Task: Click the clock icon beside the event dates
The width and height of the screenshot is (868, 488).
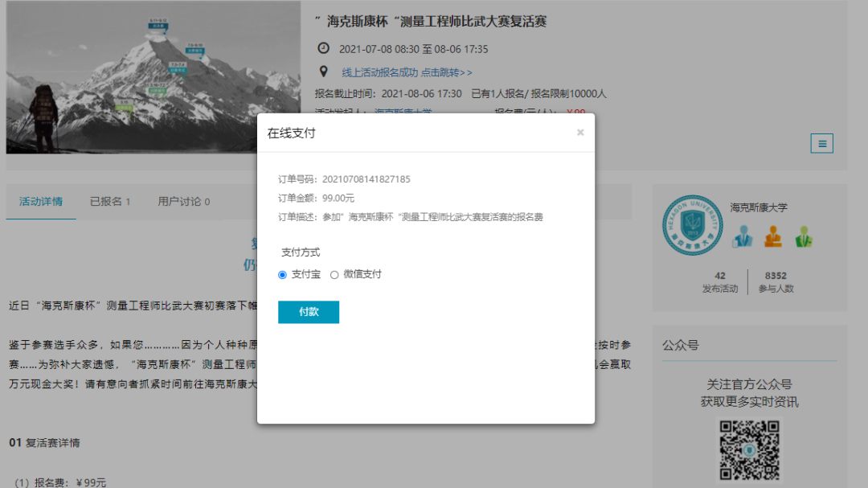Action: [323, 48]
